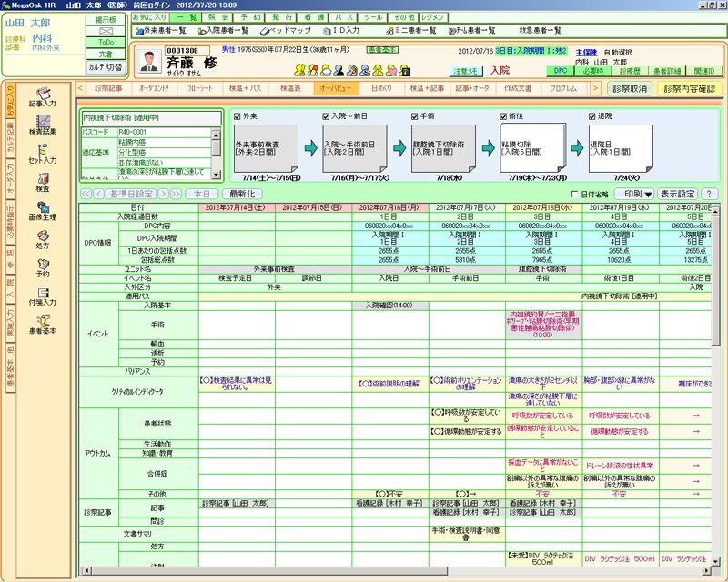
Task: Switch to the フローシート tab
Action: (199, 88)
